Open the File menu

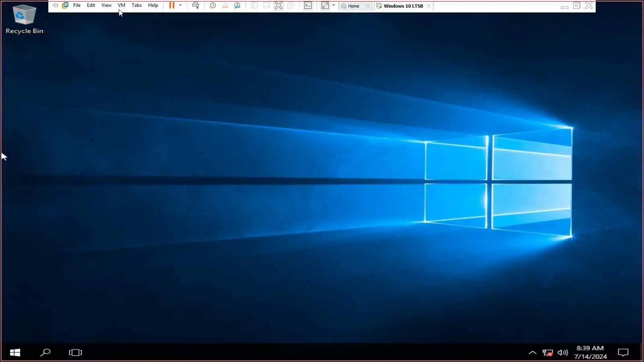(77, 5)
